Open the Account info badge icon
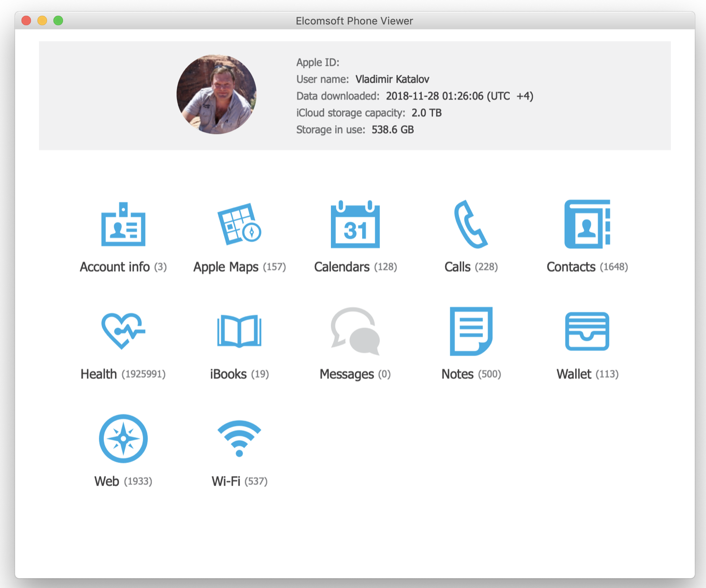The image size is (706, 588). [123, 224]
